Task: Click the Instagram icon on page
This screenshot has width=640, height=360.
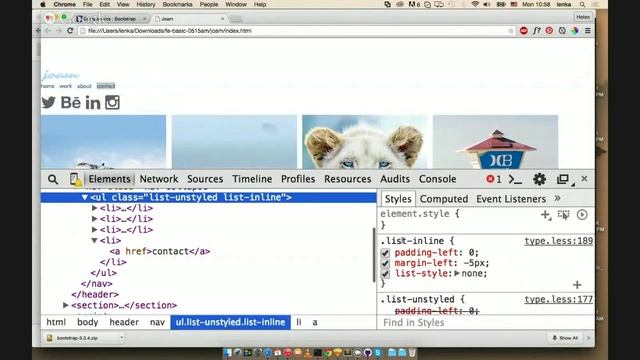Action: [112, 102]
